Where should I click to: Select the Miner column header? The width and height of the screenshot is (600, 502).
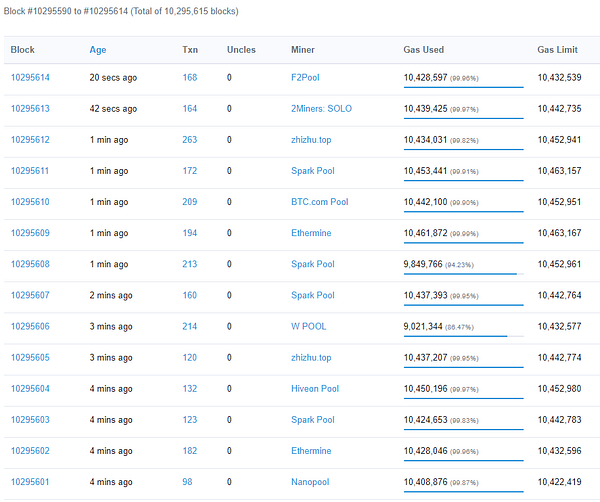tap(303, 50)
